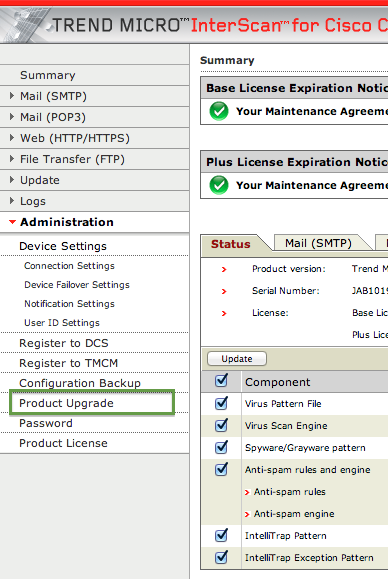This screenshot has width=388, height=579.
Task: Click red arrow beside License
Action: [x=224, y=314]
